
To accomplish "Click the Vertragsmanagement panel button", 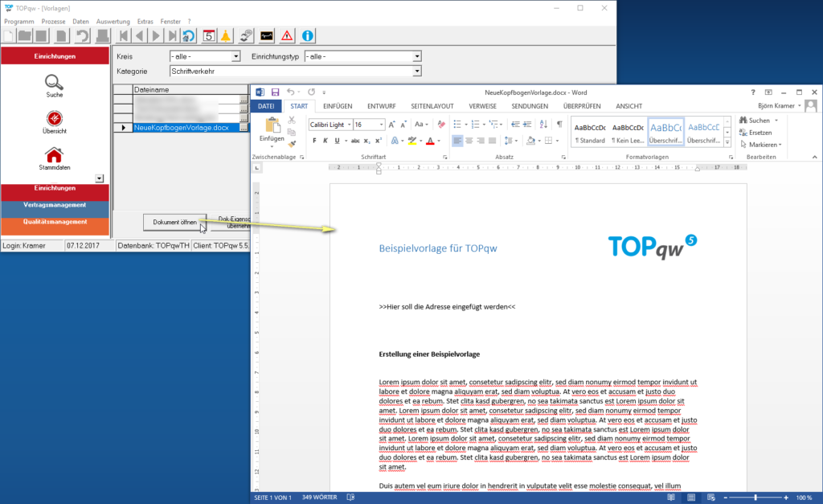I will click(x=55, y=205).
